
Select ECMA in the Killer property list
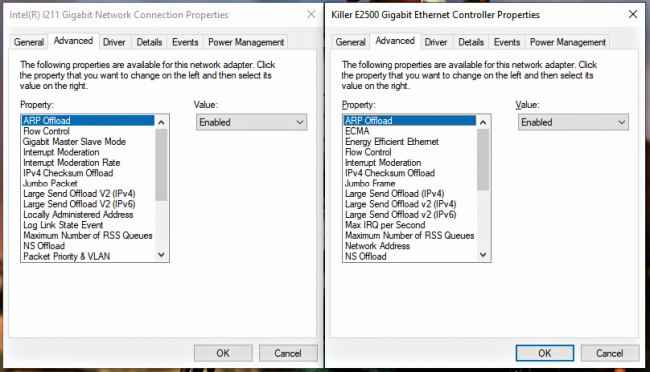(x=357, y=131)
